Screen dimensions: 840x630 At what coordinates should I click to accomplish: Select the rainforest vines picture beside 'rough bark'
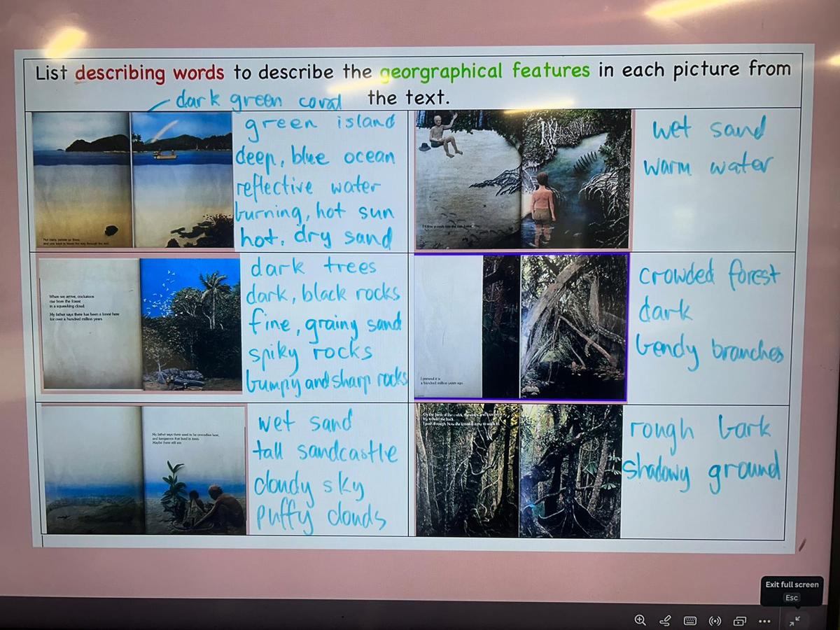tap(519, 470)
